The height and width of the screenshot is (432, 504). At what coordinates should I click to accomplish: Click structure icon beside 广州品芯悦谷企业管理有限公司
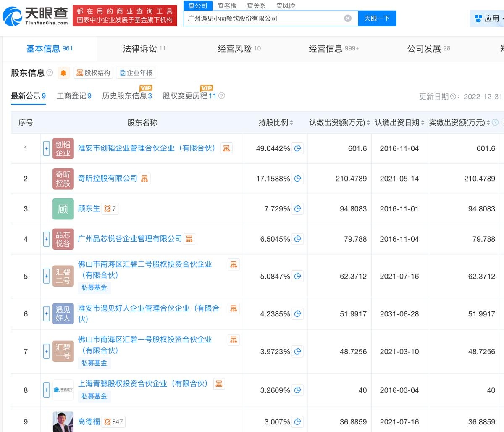coord(189,239)
